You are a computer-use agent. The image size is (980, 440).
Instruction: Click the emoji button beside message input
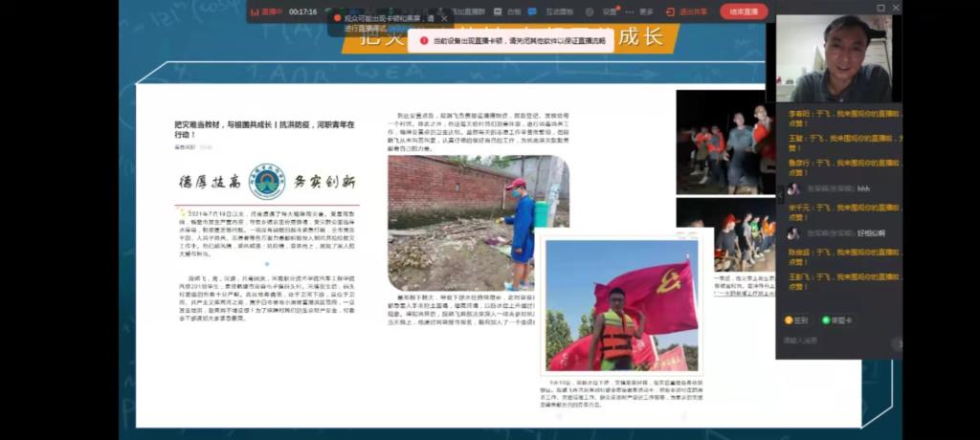pyautogui.click(x=897, y=341)
